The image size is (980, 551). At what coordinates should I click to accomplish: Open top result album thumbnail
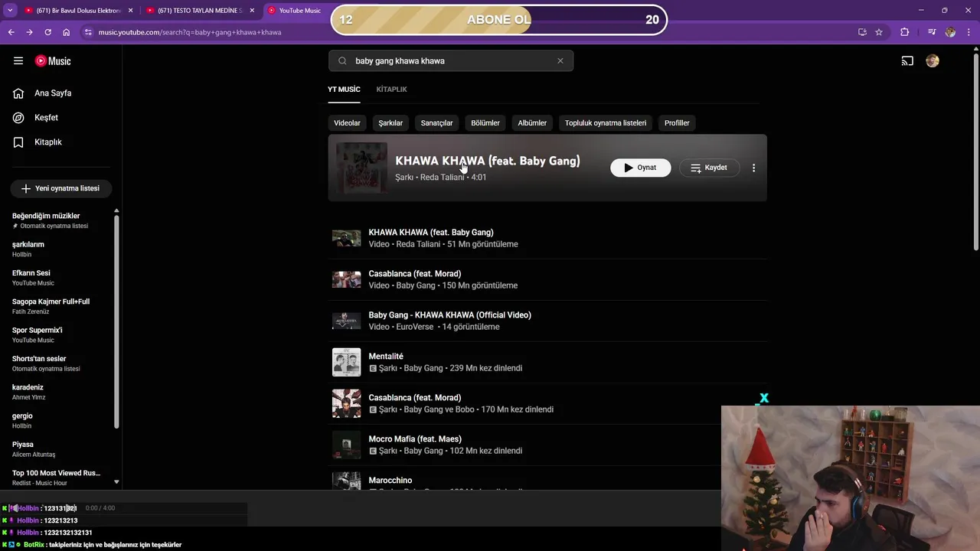(x=361, y=168)
